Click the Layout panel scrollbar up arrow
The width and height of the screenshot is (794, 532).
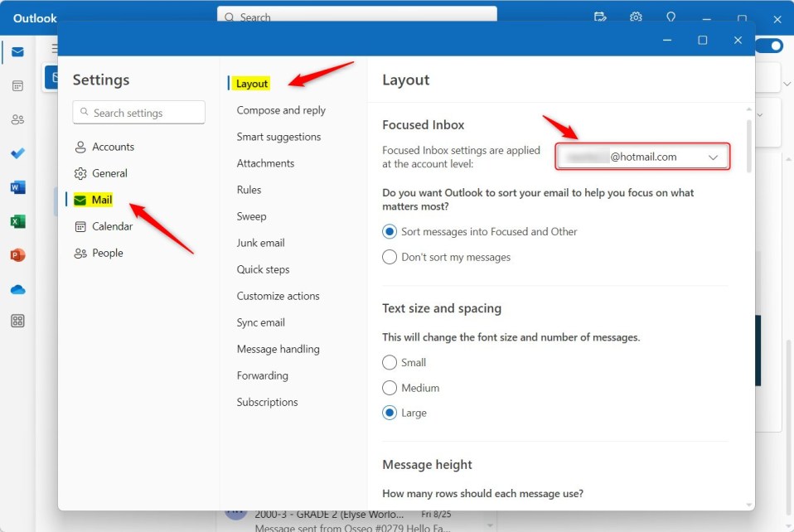click(x=749, y=109)
